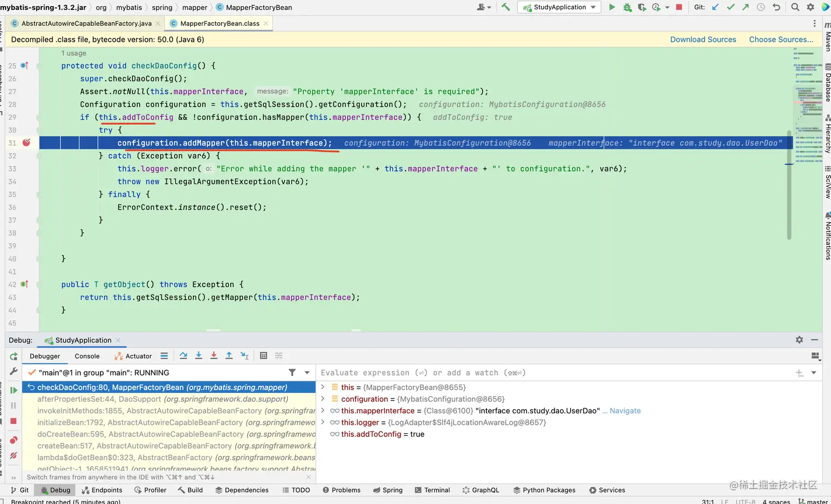Expand this.mapperInterface variable node
Image resolution: width=831 pixels, height=504 pixels.
click(323, 411)
